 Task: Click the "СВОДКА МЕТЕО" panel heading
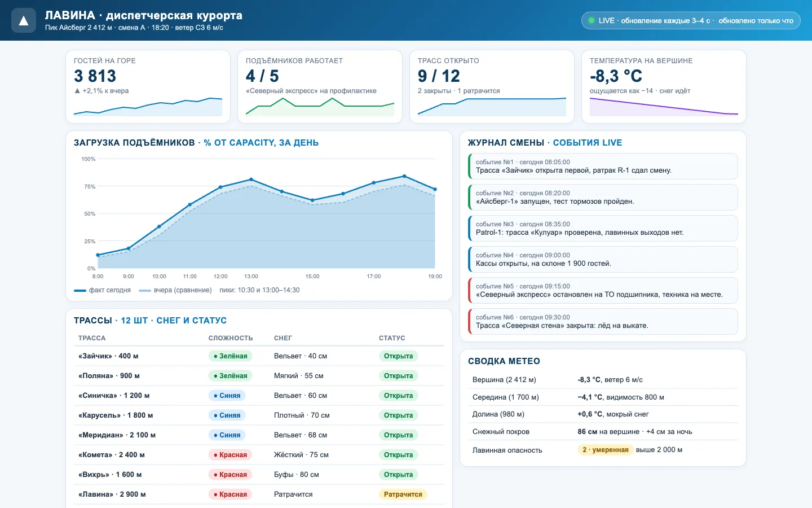(504, 361)
